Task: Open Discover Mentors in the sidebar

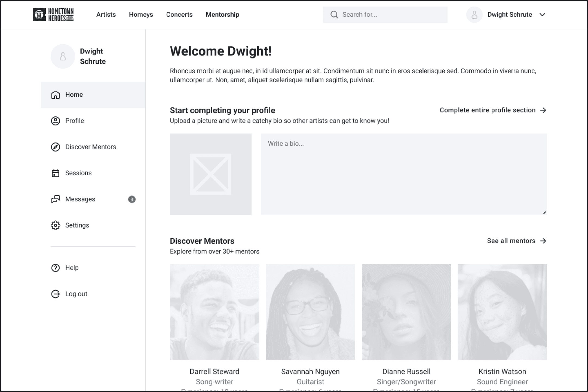Action: (93, 147)
